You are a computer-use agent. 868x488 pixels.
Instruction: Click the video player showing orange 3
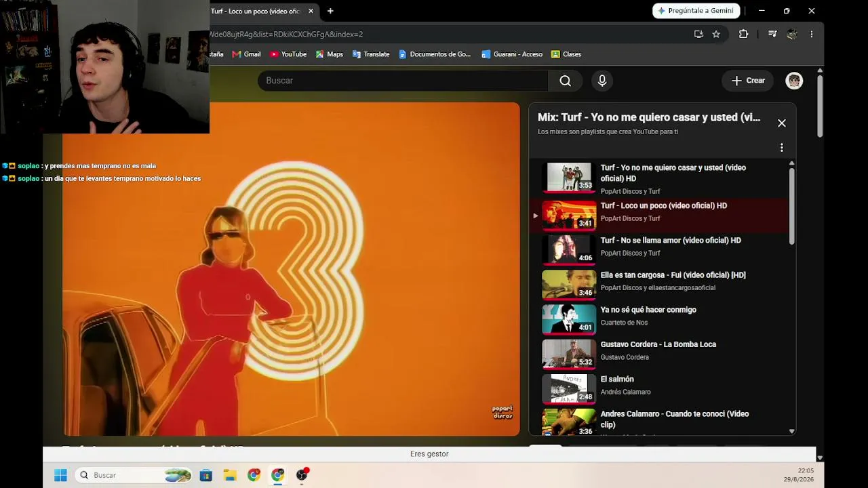click(x=292, y=269)
